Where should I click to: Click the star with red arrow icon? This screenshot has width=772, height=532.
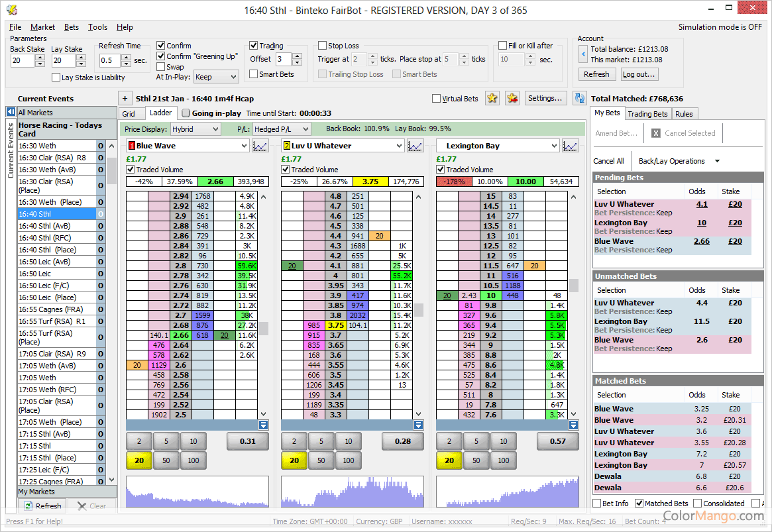click(512, 98)
